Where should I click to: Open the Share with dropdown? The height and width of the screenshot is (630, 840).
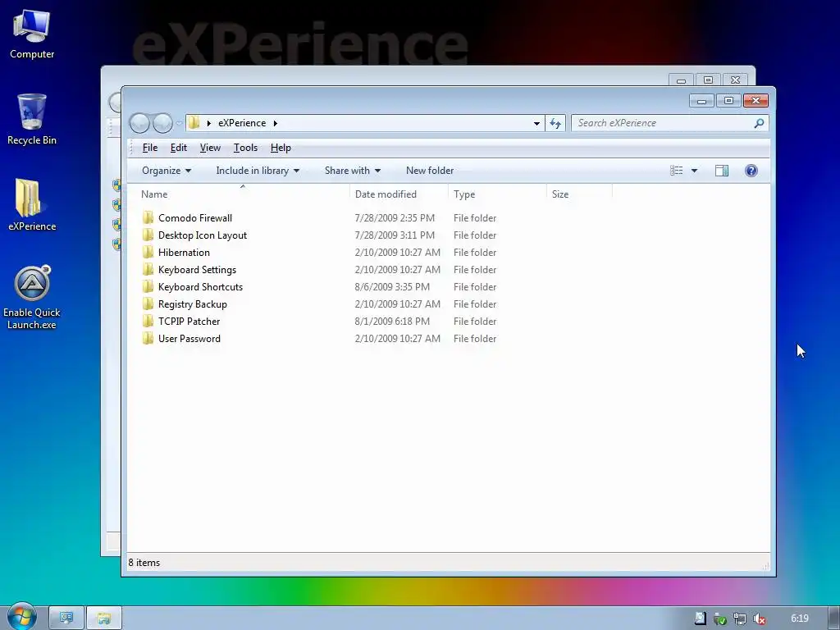point(353,171)
